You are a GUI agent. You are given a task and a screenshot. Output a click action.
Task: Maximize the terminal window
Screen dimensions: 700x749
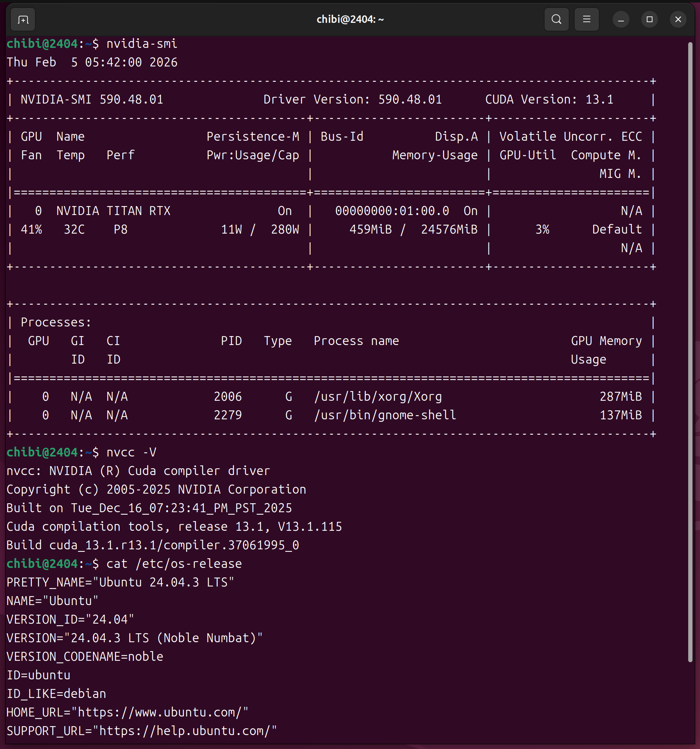point(649,19)
